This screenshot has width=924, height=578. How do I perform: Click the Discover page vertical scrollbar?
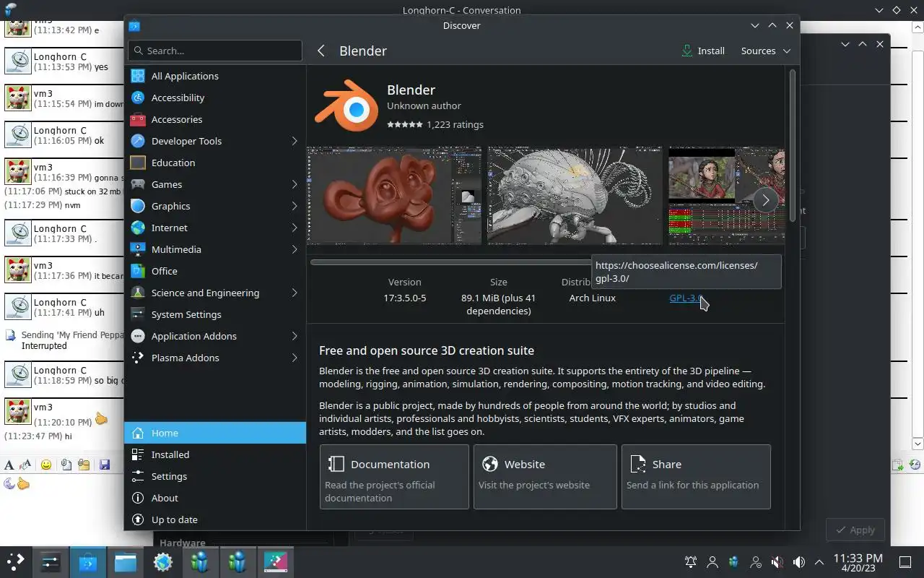[x=793, y=144]
